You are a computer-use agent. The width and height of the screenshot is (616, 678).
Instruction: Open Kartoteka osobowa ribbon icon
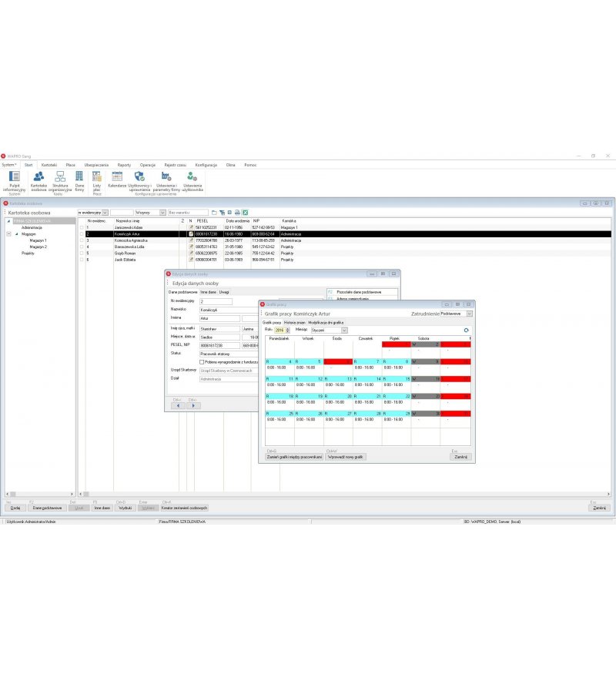[x=38, y=181]
